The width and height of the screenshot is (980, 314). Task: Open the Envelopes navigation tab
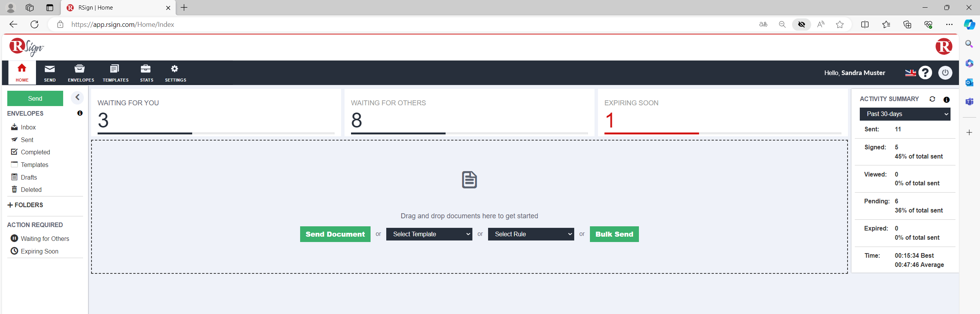tap(81, 73)
